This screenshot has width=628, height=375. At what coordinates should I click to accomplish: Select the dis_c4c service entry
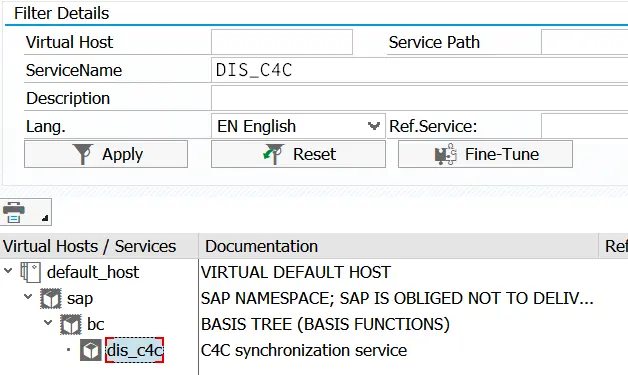tap(135, 351)
